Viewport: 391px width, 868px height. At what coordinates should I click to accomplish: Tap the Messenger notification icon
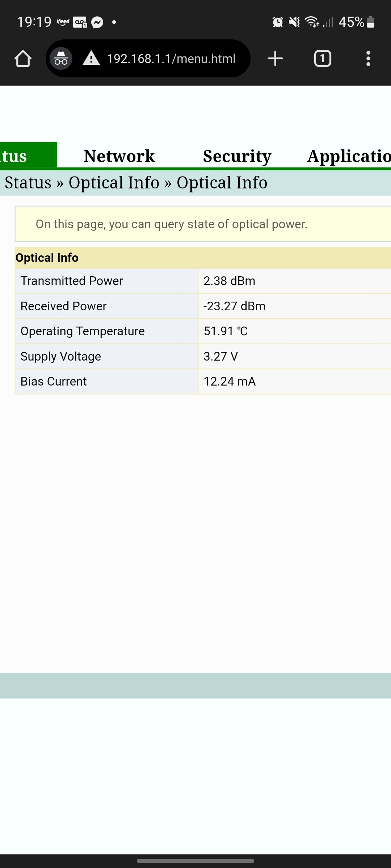(x=97, y=22)
